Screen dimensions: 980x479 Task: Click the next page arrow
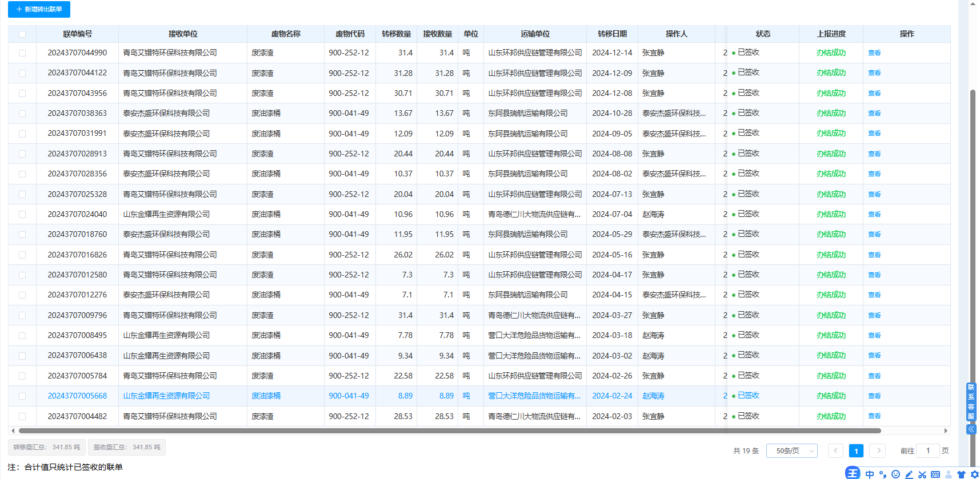pos(878,451)
